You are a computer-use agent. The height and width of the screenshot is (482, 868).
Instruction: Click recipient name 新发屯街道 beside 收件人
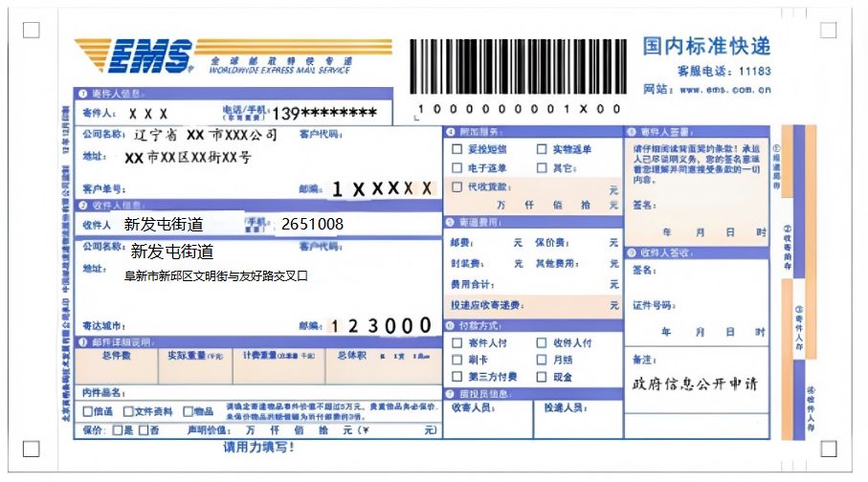pyautogui.click(x=164, y=224)
